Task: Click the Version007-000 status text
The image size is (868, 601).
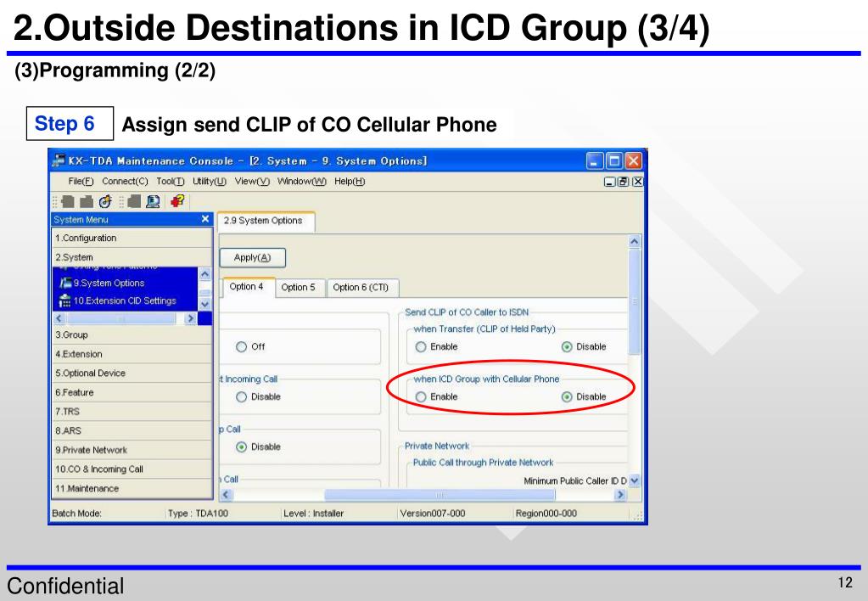Action: [x=433, y=514]
